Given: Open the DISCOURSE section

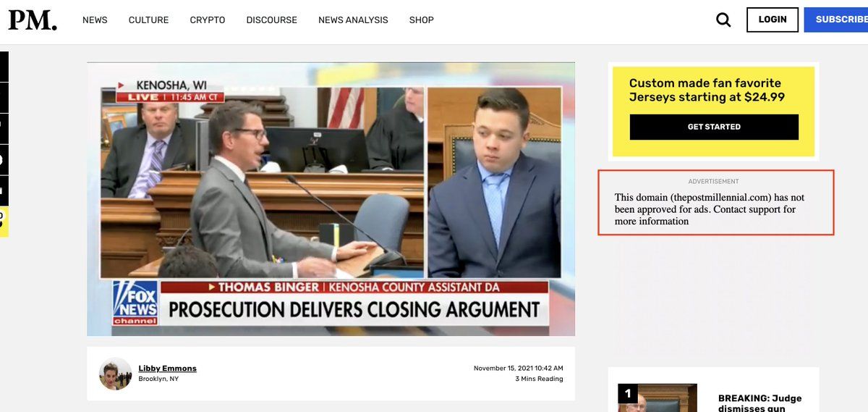Looking at the screenshot, I should pos(271,20).
